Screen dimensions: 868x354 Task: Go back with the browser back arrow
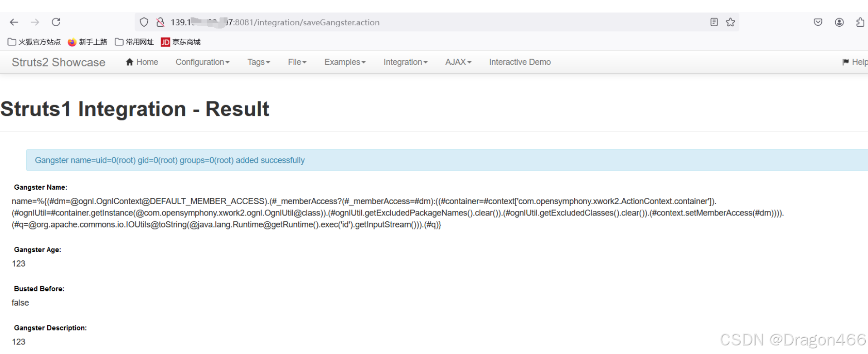point(14,22)
